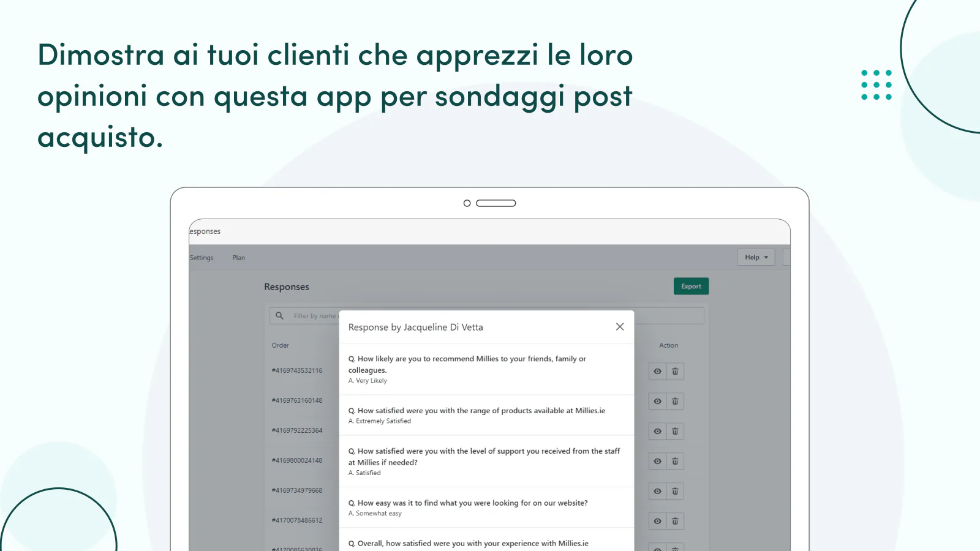Click question about level of staff support
This screenshot has height=551, width=980.
[484, 457]
